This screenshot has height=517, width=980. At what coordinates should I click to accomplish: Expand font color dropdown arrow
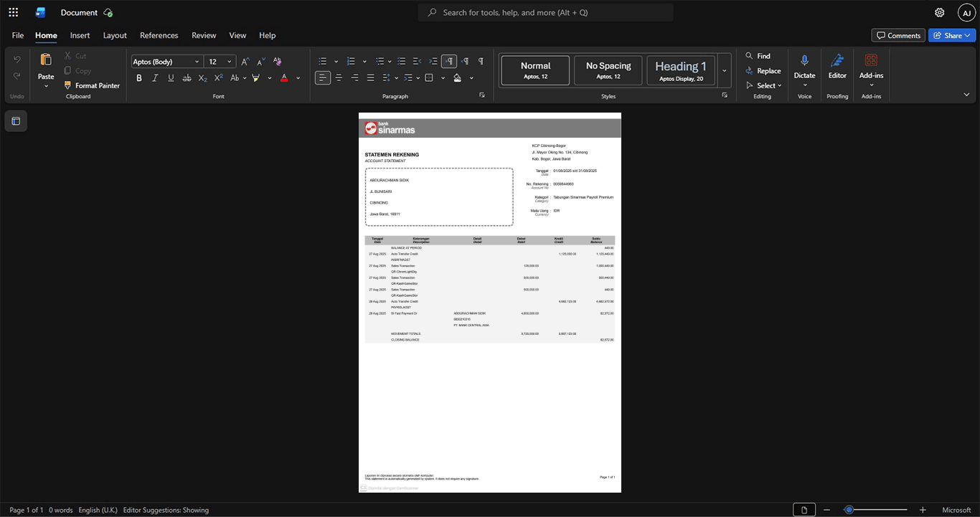coord(298,77)
